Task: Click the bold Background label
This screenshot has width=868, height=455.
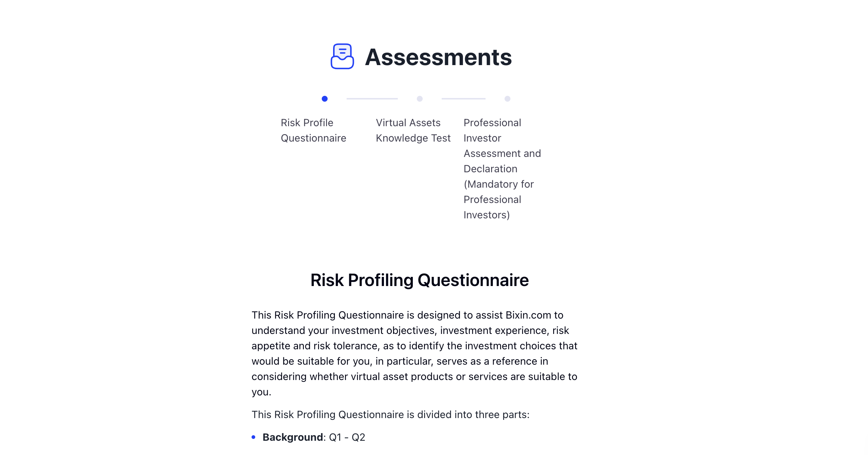Action: [x=293, y=437]
